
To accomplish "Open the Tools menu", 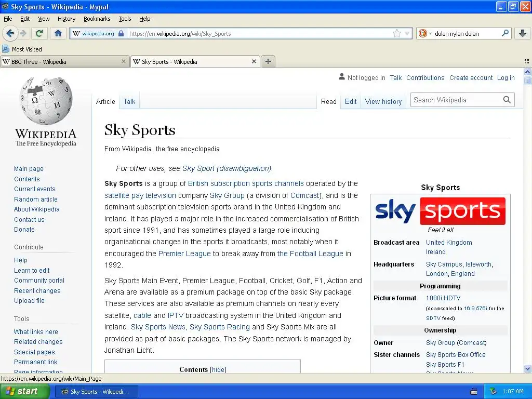I will pos(125,19).
